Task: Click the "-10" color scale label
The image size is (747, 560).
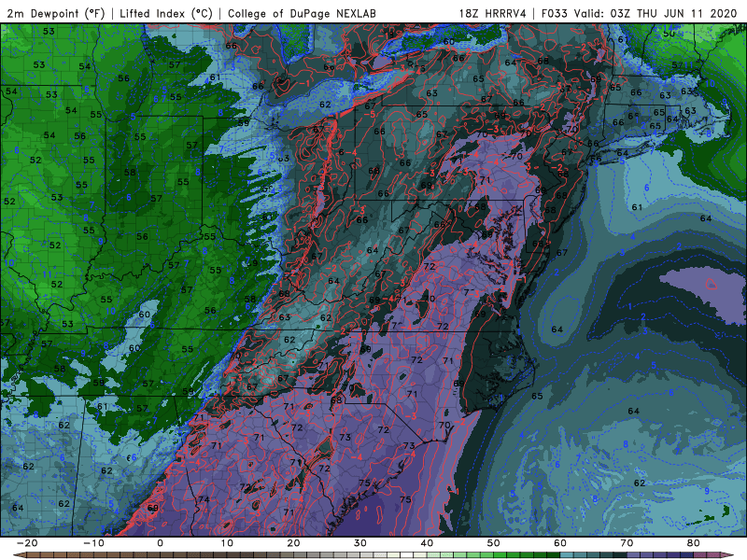Action: [x=93, y=543]
